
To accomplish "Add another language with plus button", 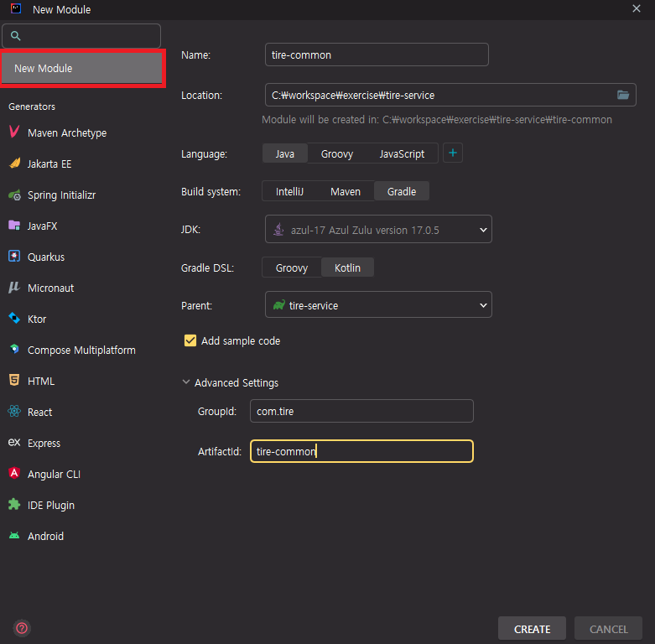I will pos(452,153).
